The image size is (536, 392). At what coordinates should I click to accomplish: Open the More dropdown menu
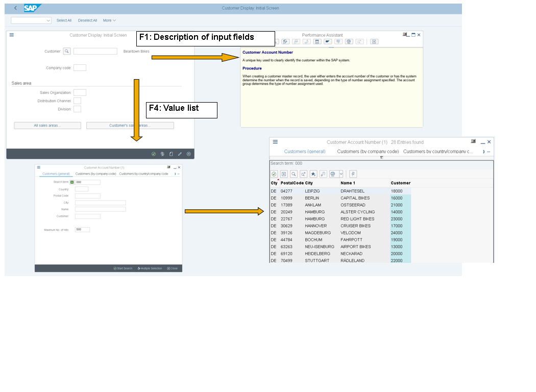pos(107,20)
